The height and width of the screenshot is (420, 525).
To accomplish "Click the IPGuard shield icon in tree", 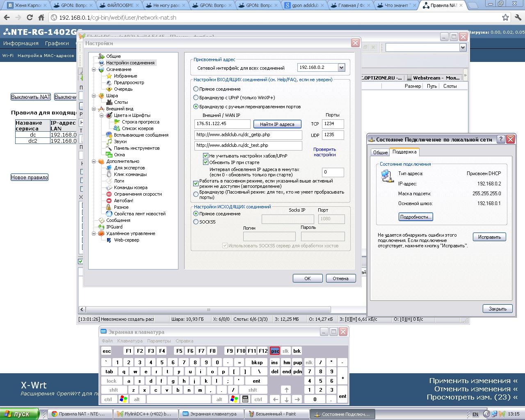I will coord(101,227).
